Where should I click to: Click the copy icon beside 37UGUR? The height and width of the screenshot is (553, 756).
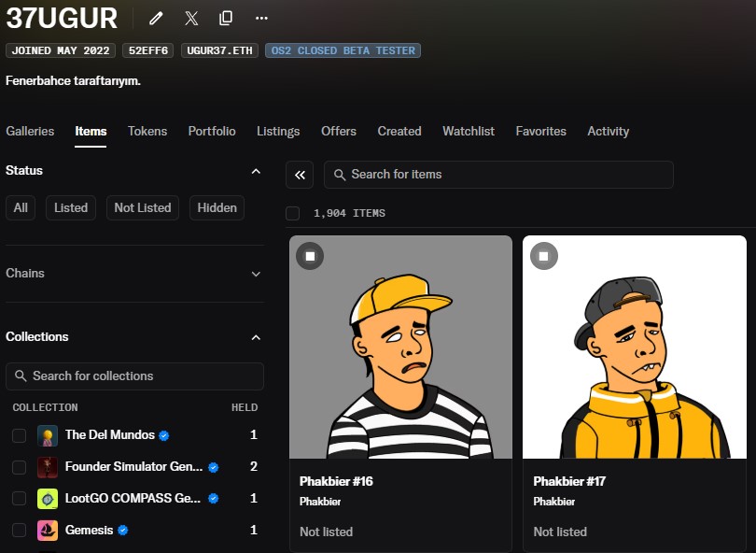point(226,19)
